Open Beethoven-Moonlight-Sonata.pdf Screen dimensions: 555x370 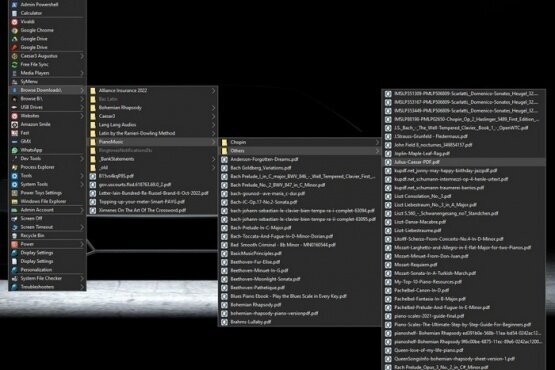click(x=299, y=279)
